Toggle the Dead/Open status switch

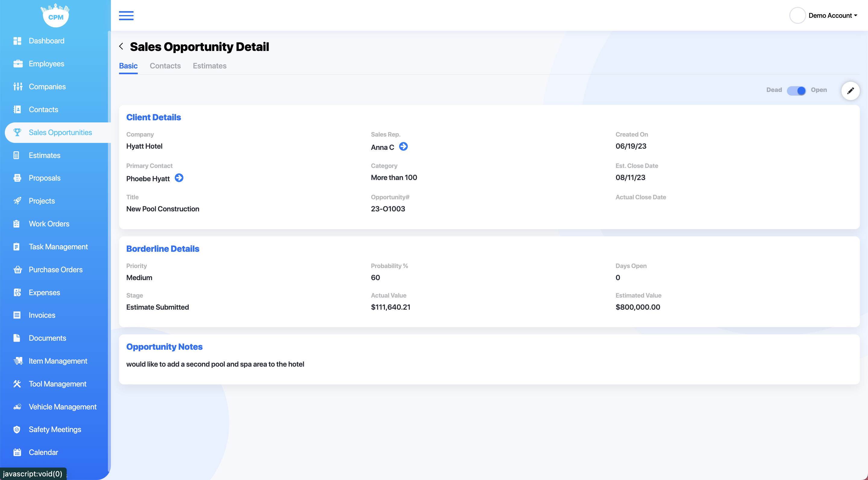796,90
